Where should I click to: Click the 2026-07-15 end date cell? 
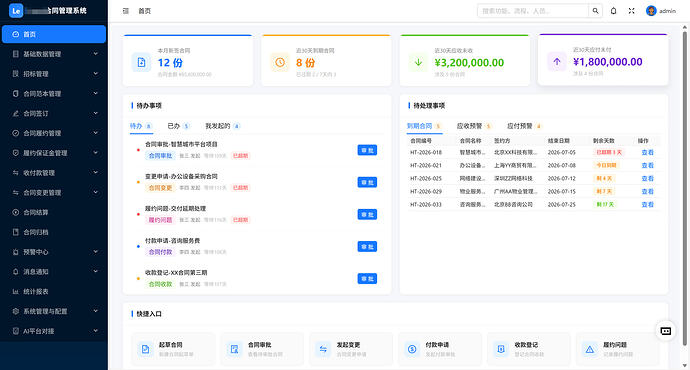coord(561,191)
